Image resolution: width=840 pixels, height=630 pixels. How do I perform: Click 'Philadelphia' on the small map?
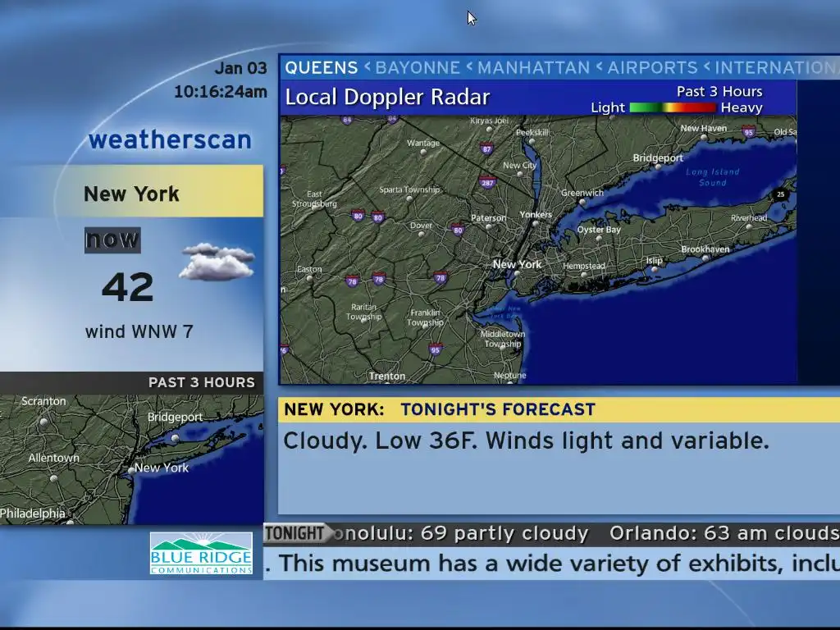(x=33, y=514)
